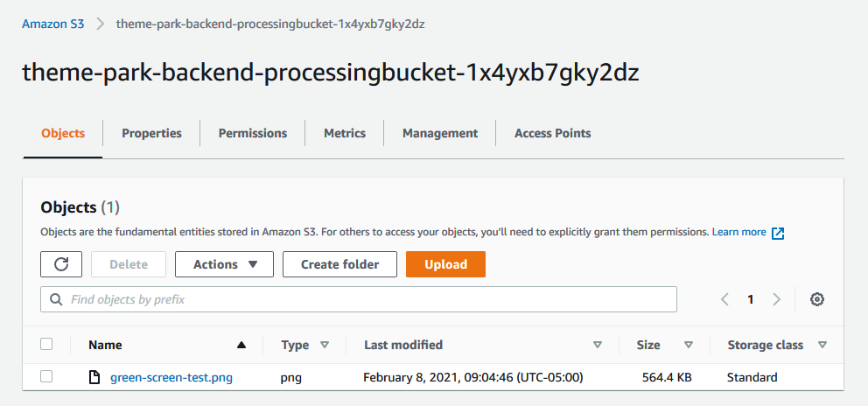Image resolution: width=868 pixels, height=406 pixels.
Task: Sort by Name ascending arrow
Action: point(241,345)
